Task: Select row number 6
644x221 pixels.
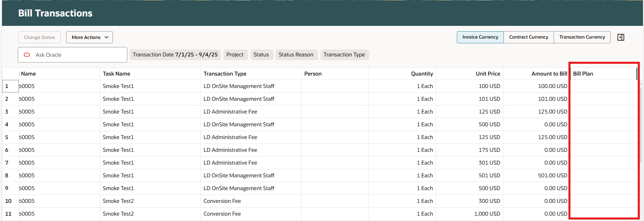Action: [10, 150]
